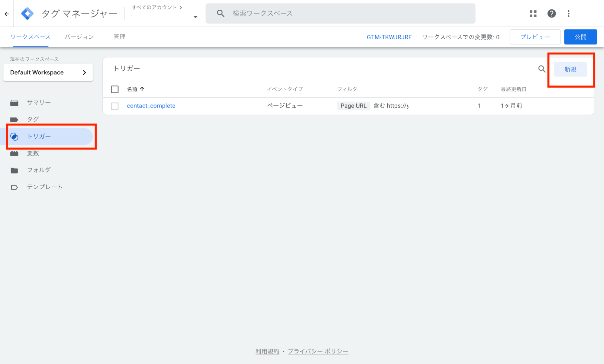604x364 pixels.
Task: Click the Page URL filter chip
Action: point(354,106)
